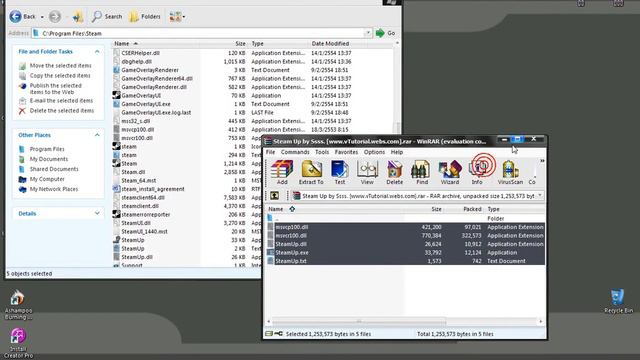This screenshot has width=640, height=360.
Task: Click the Explorer Up folder icon
Action: pyautogui.click(x=78, y=17)
